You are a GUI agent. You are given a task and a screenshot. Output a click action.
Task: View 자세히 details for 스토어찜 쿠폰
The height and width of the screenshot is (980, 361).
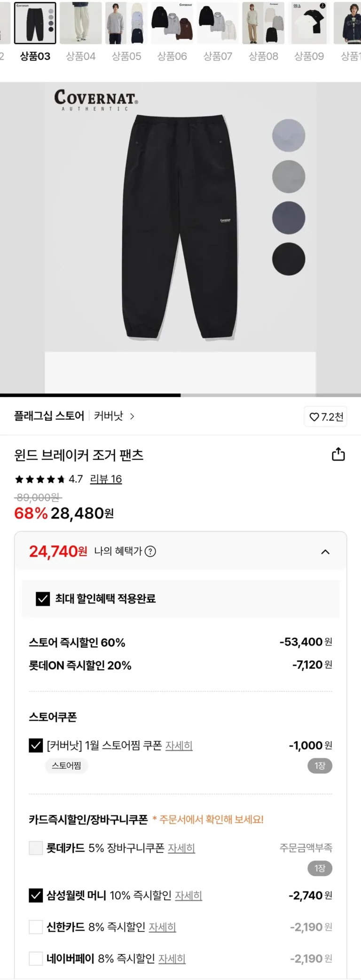(179, 745)
